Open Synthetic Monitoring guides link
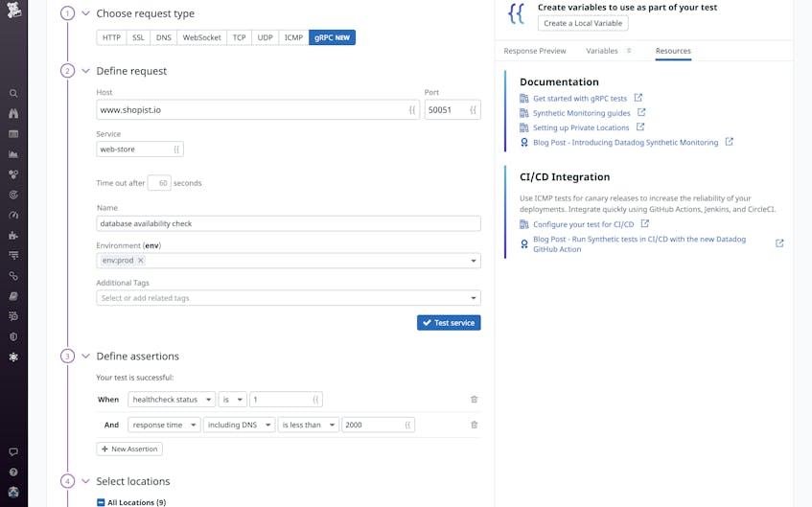Viewport: 812px width, 507px height. [x=582, y=113]
